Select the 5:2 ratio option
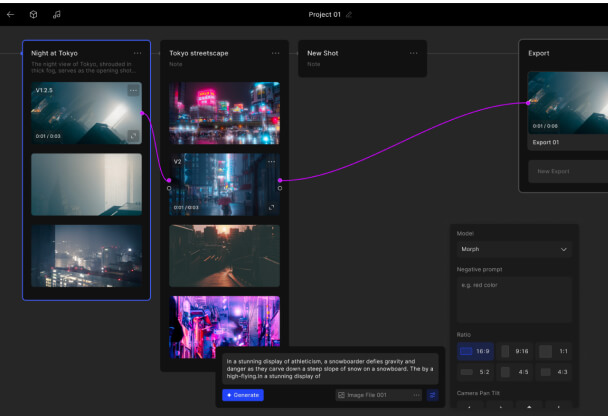608x418 pixels. point(475,372)
